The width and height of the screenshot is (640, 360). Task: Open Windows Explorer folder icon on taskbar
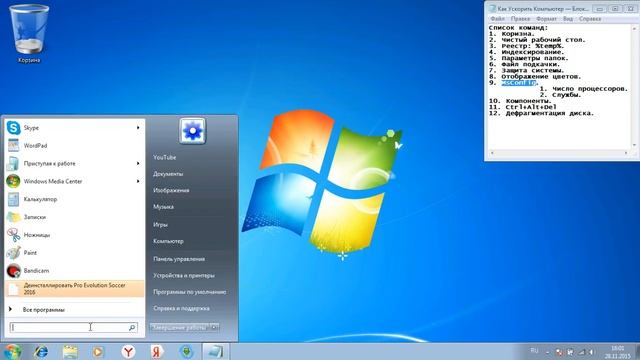(x=70, y=351)
